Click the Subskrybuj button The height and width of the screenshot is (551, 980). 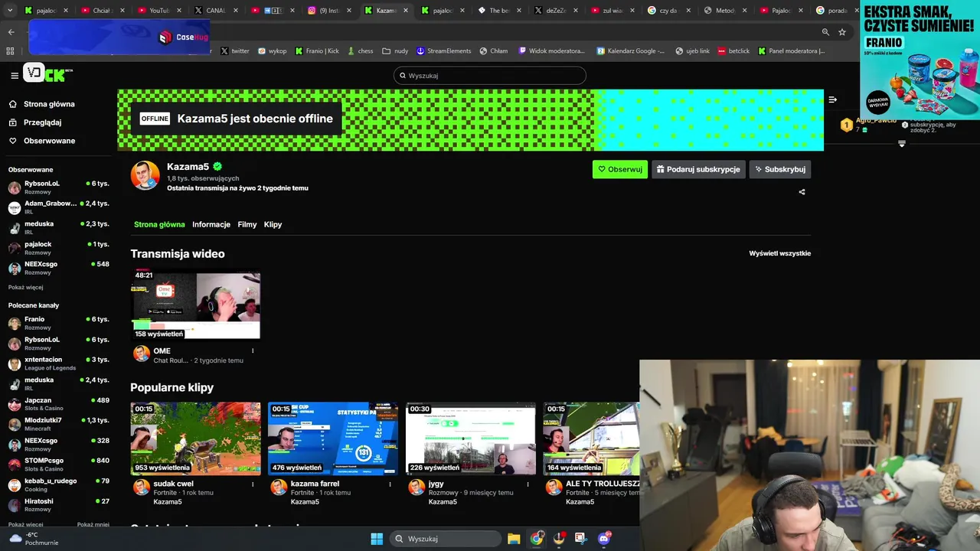point(779,169)
